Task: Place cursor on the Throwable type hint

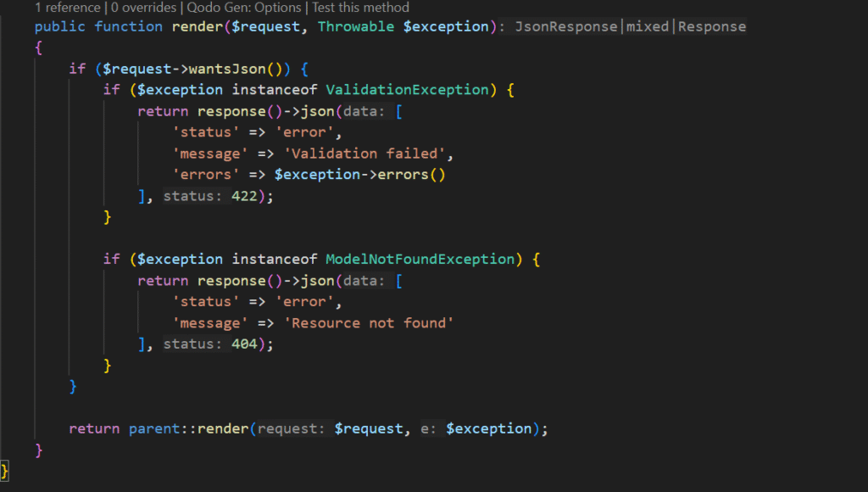Action: [x=356, y=26]
